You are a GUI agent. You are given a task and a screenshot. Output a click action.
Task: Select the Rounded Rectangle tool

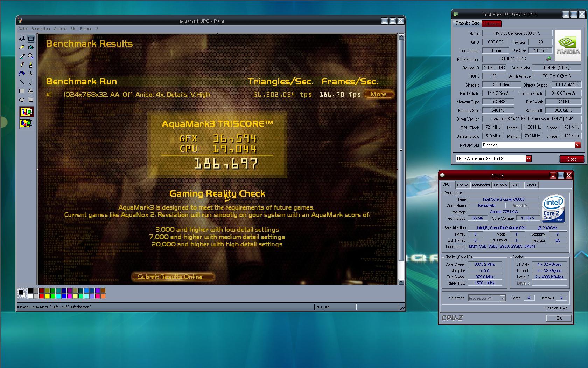point(31,100)
